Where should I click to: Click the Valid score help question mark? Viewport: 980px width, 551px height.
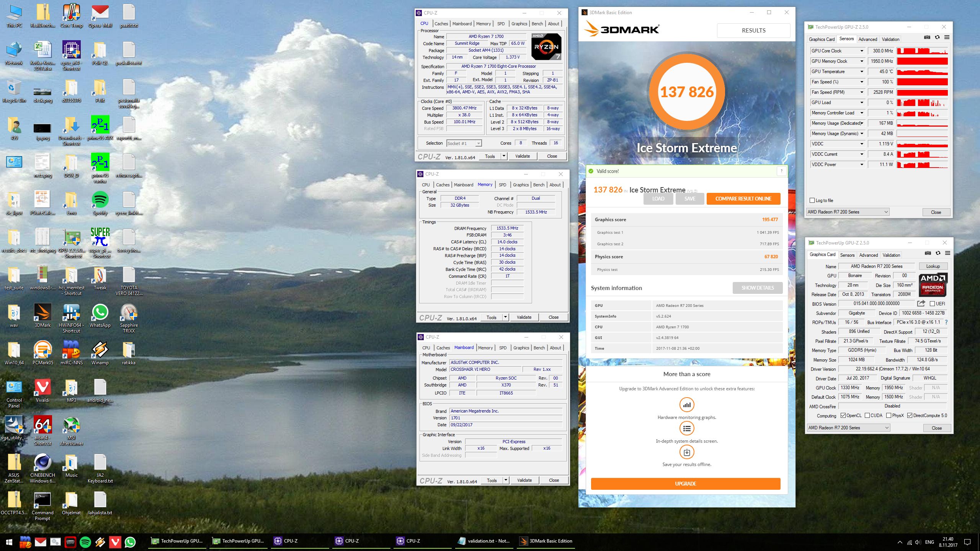coord(781,171)
